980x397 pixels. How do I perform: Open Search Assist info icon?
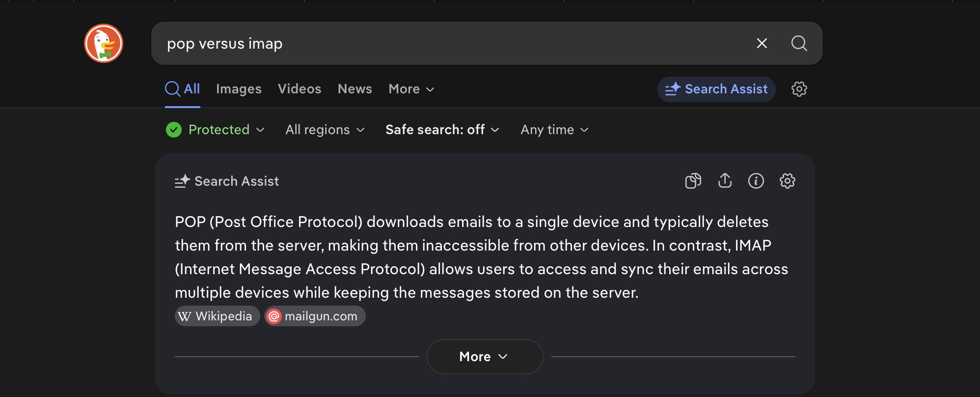(x=756, y=181)
